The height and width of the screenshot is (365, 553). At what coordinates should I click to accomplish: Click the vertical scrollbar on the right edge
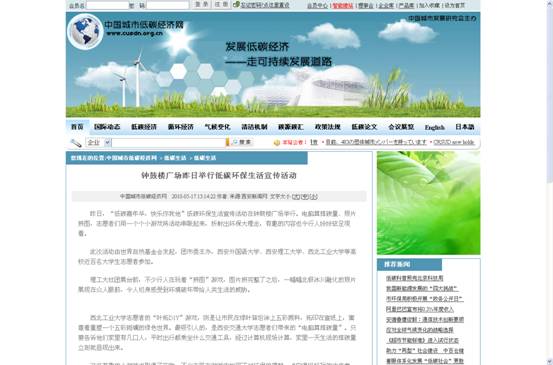549,182
